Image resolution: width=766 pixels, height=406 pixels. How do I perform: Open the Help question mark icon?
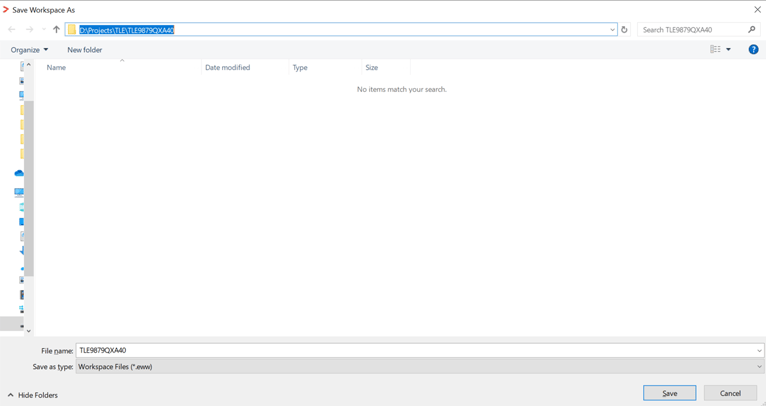[753, 49]
